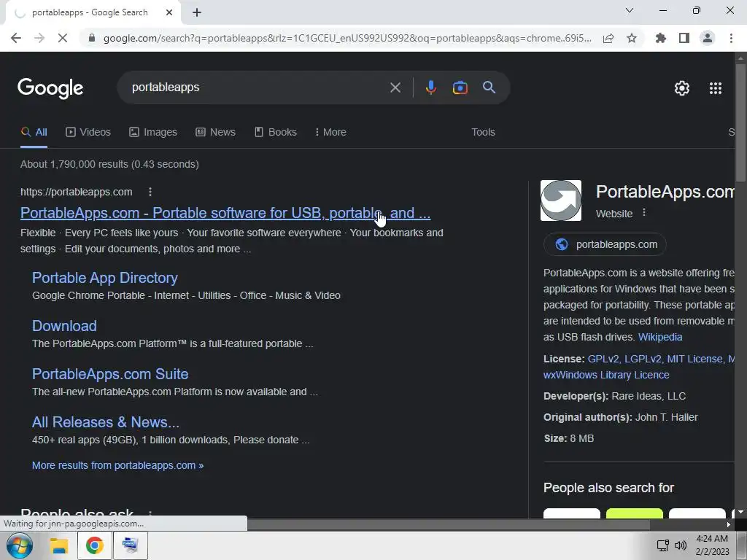Open the GPLv2 license link

point(603,359)
